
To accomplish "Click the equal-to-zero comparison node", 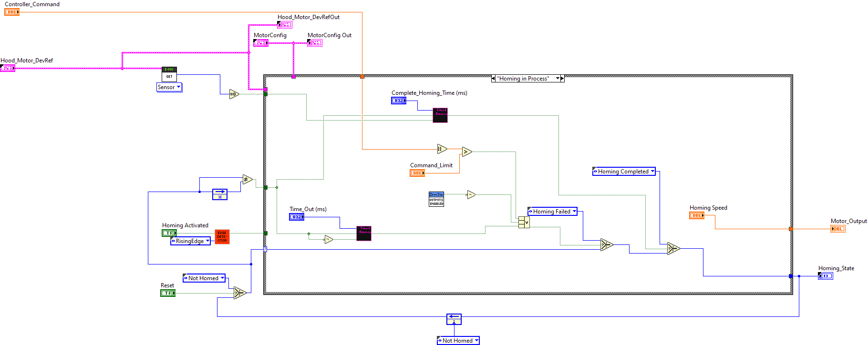I will pyautogui.click(x=234, y=94).
